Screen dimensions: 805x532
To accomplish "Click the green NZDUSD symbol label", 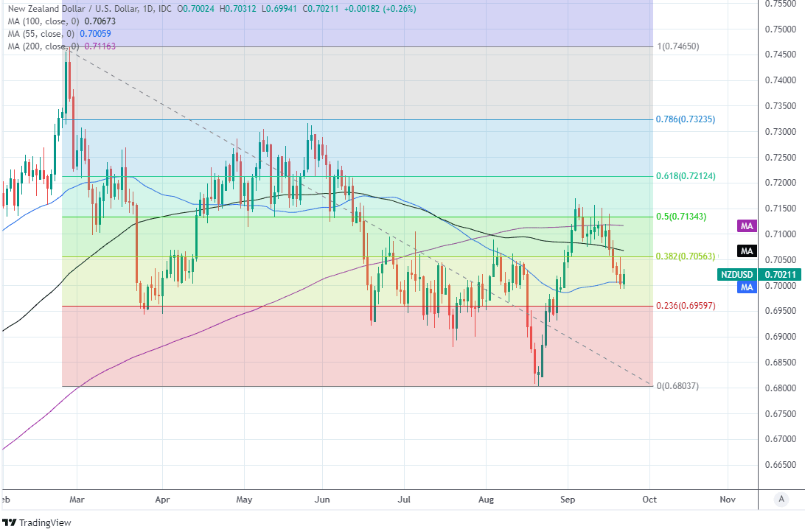I will coord(738,275).
